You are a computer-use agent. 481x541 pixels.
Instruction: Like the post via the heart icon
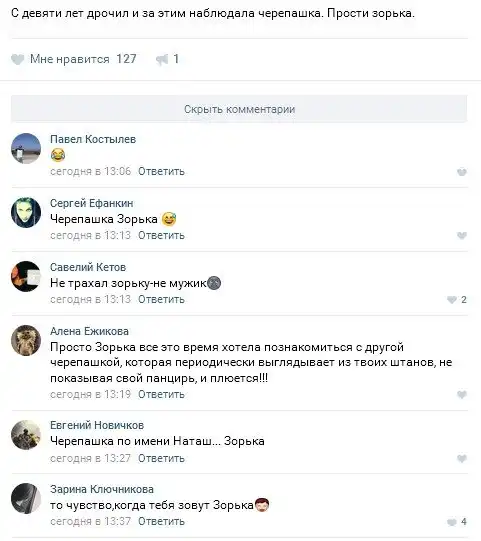tap(17, 59)
